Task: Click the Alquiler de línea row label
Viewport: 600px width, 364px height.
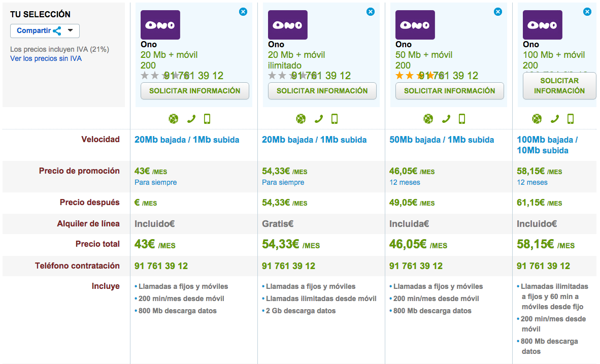Action: 88,223
